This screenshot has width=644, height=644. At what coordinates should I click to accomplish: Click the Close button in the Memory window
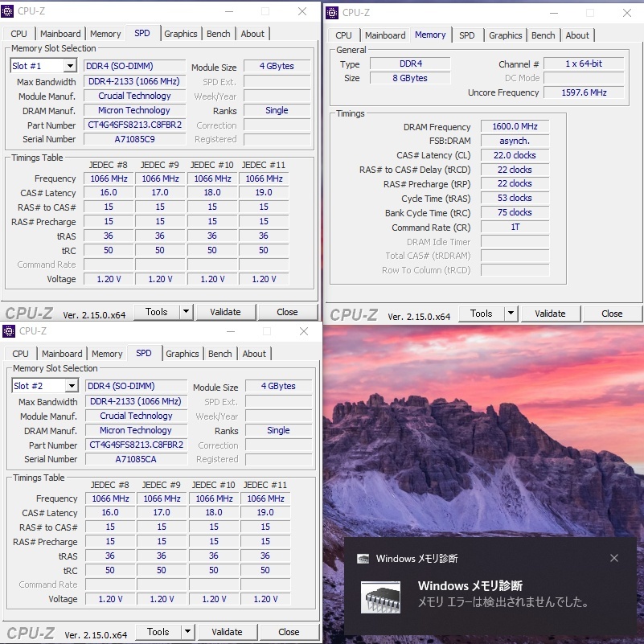pyautogui.click(x=611, y=314)
